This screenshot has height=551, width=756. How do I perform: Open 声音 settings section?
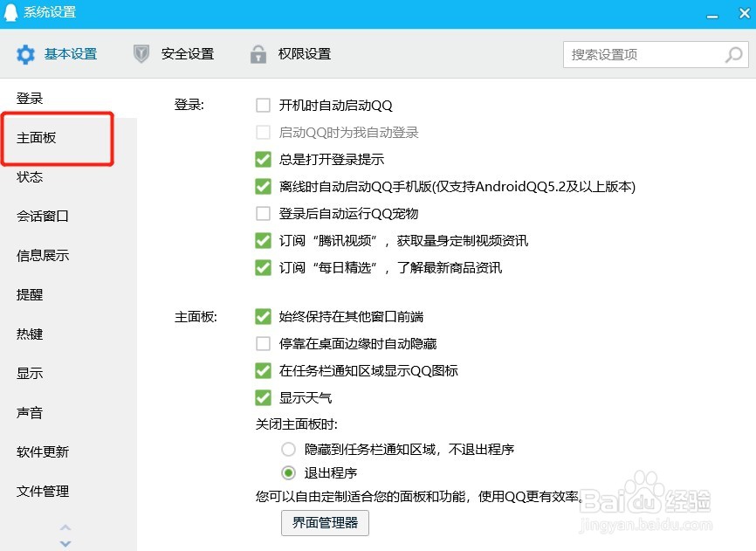click(x=30, y=413)
